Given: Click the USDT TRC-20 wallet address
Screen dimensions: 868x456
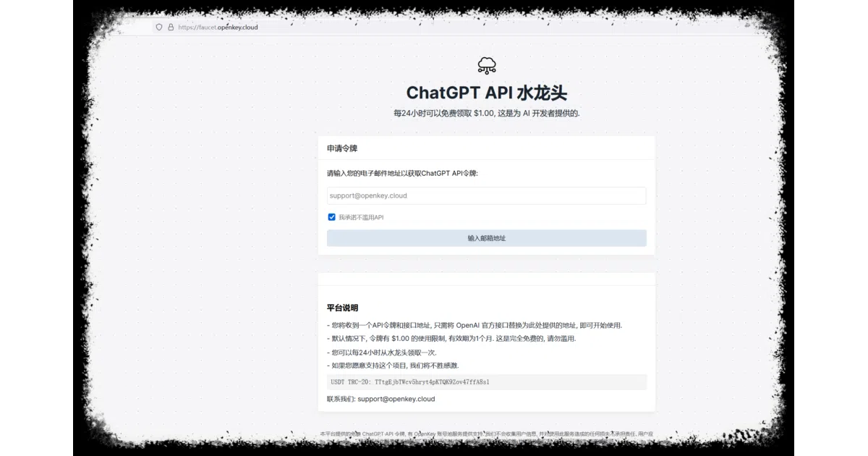Looking at the screenshot, I should (432, 381).
